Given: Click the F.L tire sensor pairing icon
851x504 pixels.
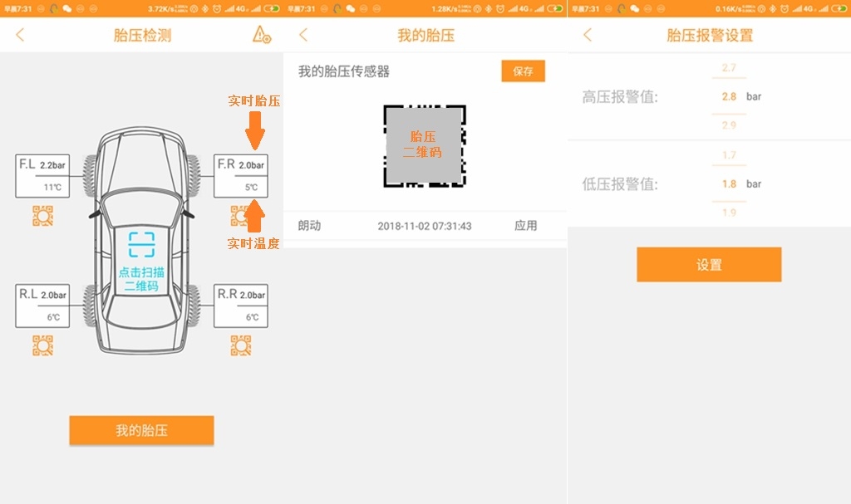Looking at the screenshot, I should (x=41, y=216).
